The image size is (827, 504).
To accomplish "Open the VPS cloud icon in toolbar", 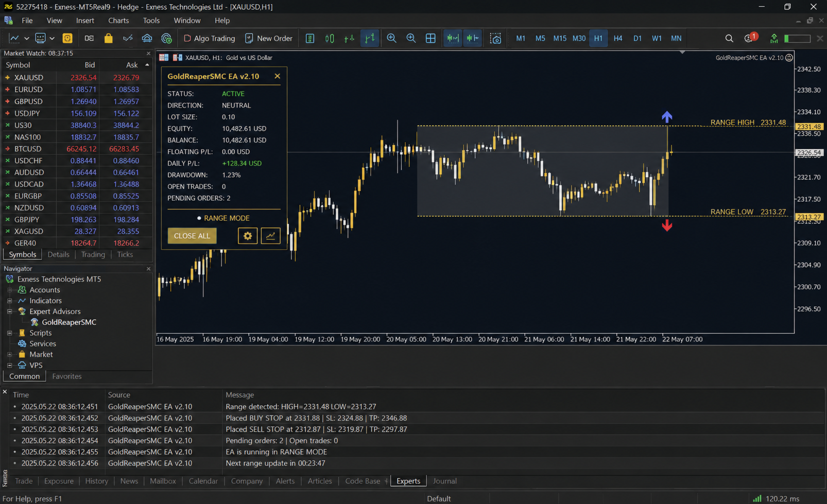I will [147, 38].
